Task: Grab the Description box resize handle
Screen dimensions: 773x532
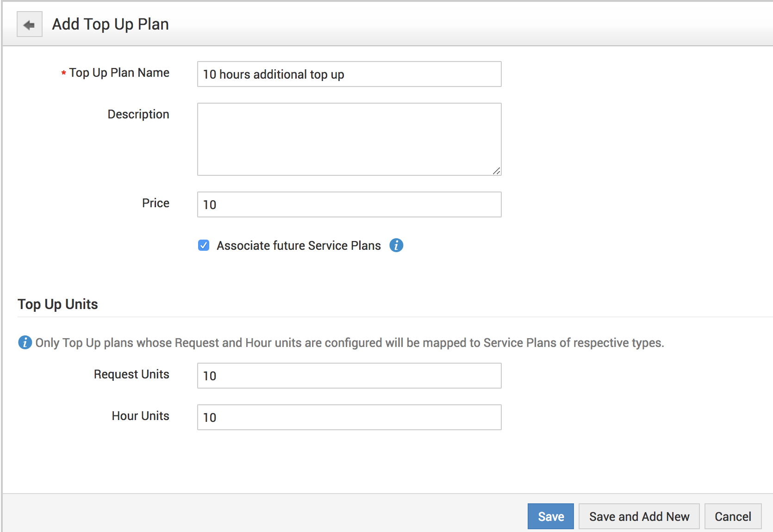Action: [x=496, y=171]
